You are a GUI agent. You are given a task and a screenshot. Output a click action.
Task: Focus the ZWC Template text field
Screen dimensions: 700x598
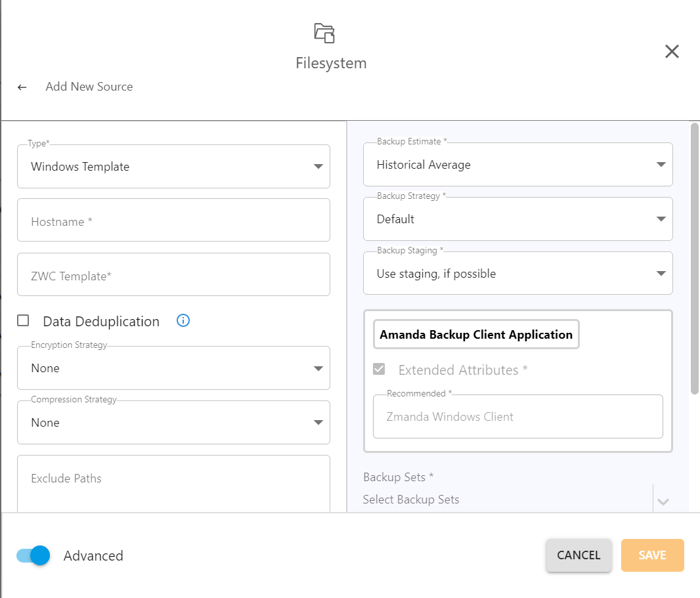click(x=173, y=276)
